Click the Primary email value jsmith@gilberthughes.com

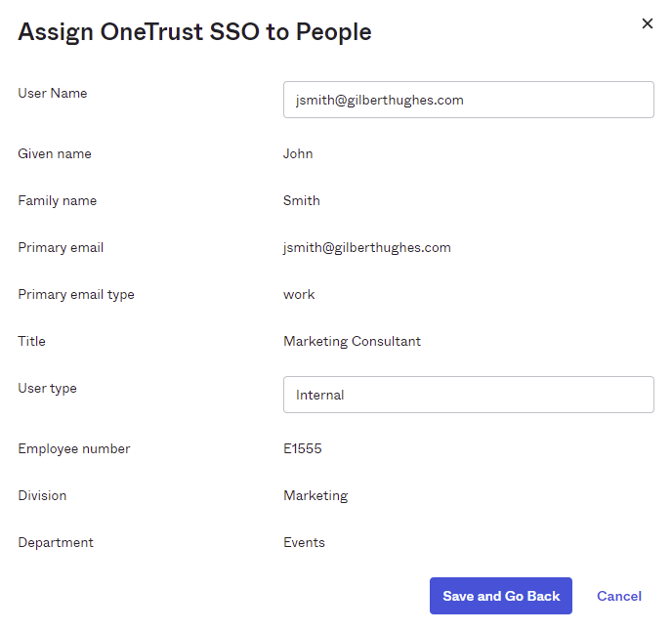(x=367, y=248)
